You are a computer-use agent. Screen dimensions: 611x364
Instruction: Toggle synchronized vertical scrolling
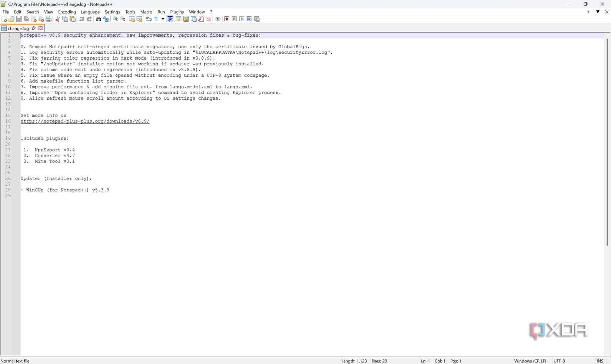(x=132, y=19)
